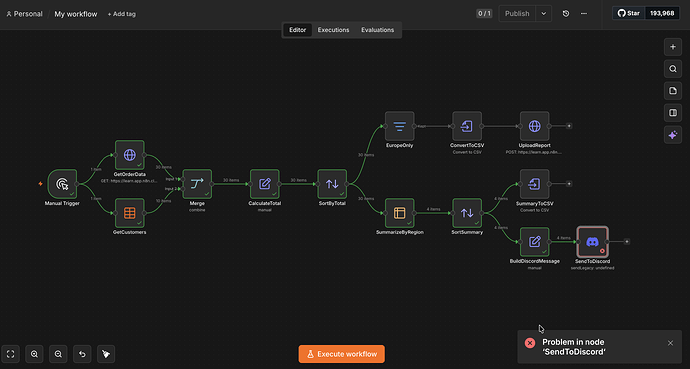
Task: Zoom out on the canvas
Action: click(58, 354)
